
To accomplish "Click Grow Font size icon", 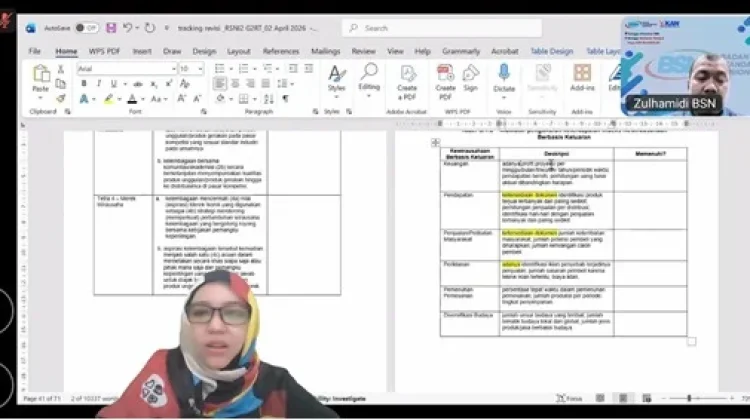I will 182,99.
